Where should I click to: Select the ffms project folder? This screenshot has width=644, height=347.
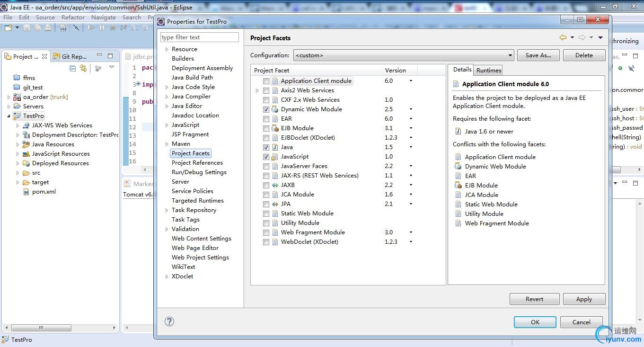coord(29,78)
